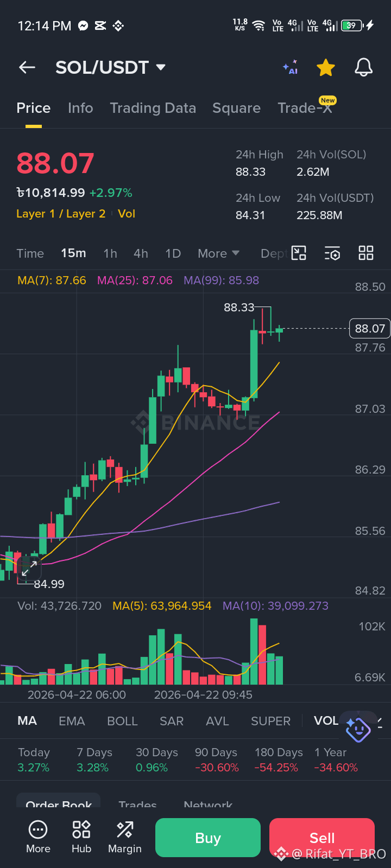
Task: Expand the More intervals dropdown
Action: click(218, 253)
